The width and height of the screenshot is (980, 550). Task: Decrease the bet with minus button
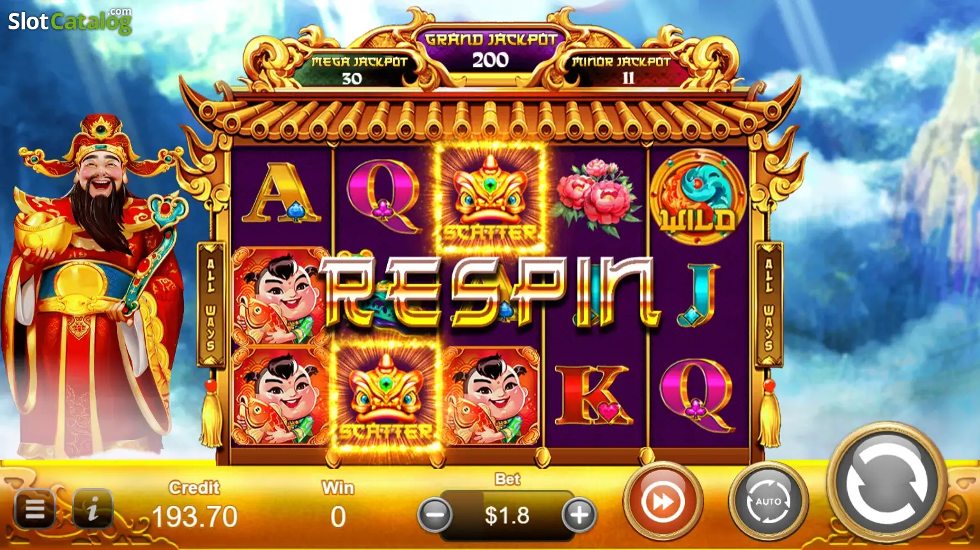pyautogui.click(x=435, y=515)
